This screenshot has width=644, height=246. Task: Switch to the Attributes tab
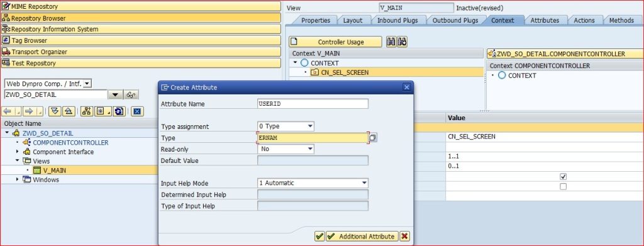point(545,20)
